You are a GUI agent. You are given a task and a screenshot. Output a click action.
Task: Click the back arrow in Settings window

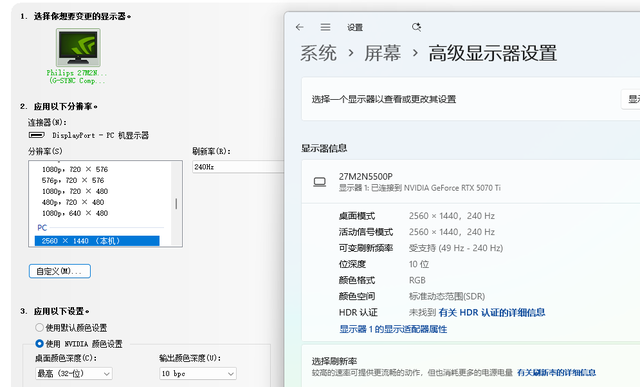(300, 27)
